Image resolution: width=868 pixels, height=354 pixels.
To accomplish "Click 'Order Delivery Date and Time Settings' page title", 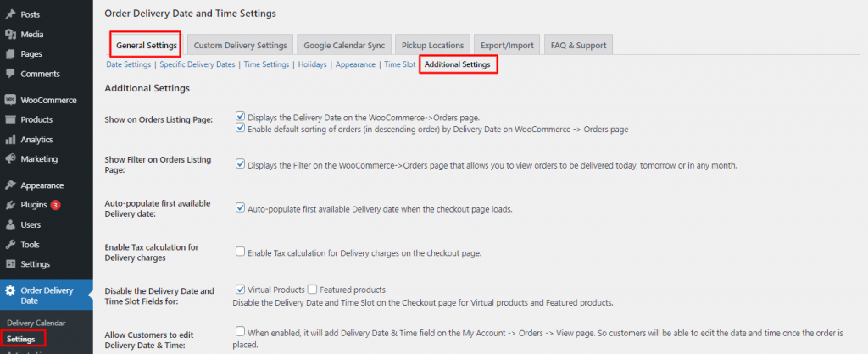I will [191, 14].
